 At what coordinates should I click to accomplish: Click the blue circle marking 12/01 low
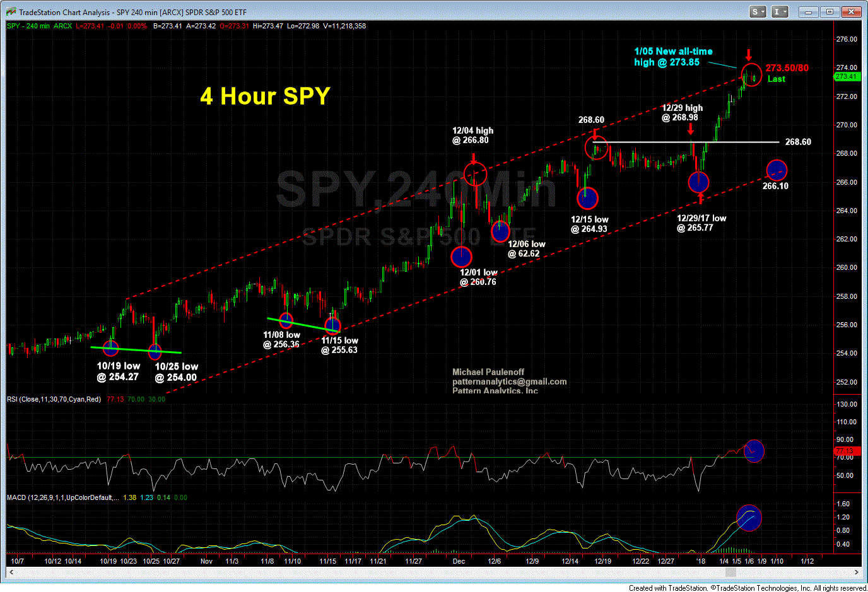point(461,257)
